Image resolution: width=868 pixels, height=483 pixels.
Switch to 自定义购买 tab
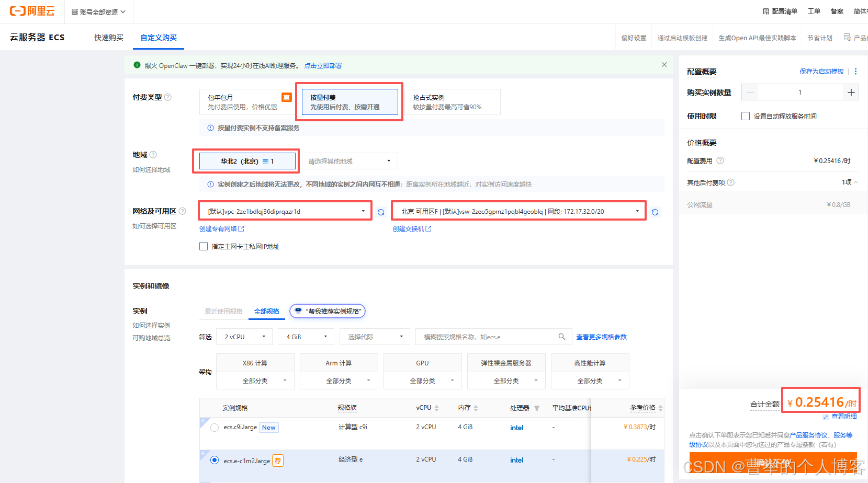(159, 38)
